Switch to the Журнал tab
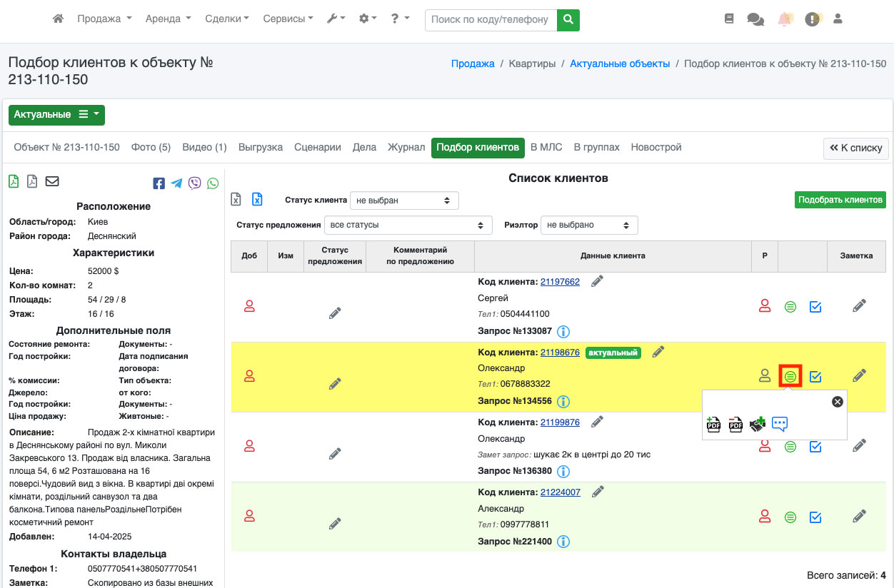The height and width of the screenshot is (588, 894). click(406, 147)
